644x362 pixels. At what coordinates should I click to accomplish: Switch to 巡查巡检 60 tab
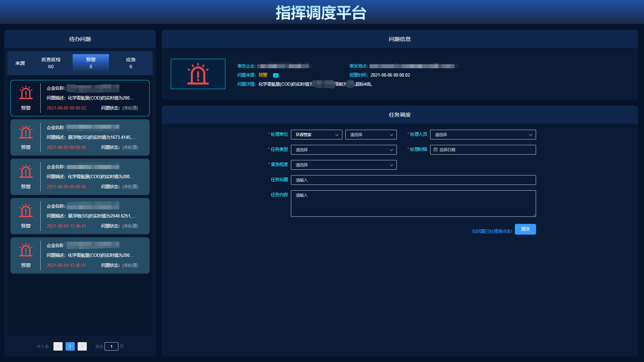pos(51,63)
